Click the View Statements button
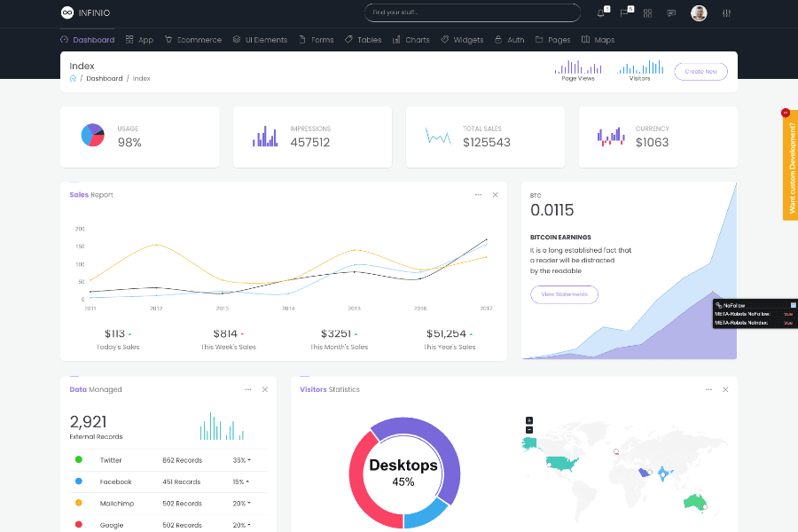This screenshot has height=532, width=798. [x=564, y=294]
